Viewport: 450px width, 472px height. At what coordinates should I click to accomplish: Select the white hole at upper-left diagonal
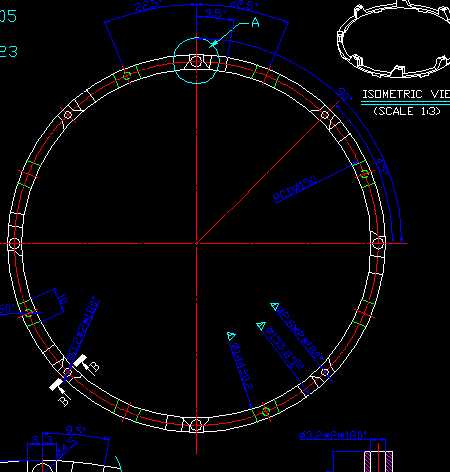point(68,115)
